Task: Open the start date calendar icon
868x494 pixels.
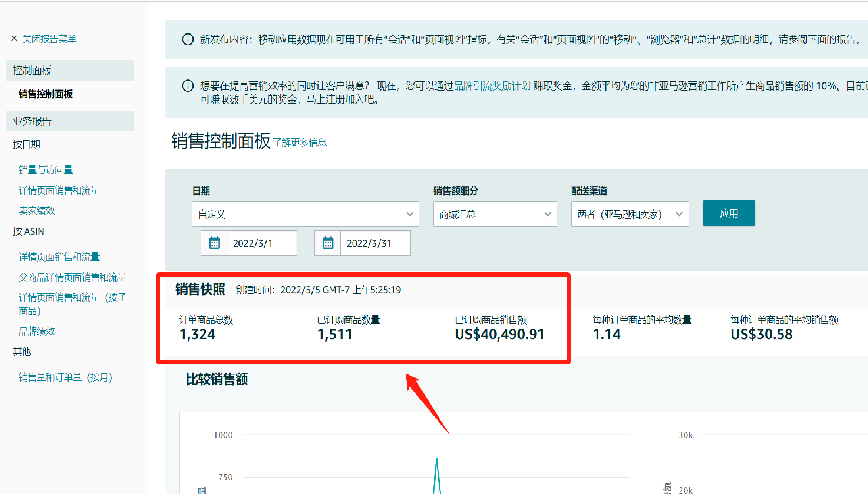Action: click(214, 243)
